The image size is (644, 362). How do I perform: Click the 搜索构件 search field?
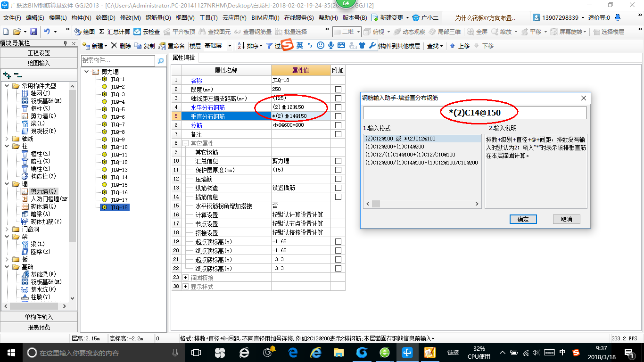[x=118, y=60]
